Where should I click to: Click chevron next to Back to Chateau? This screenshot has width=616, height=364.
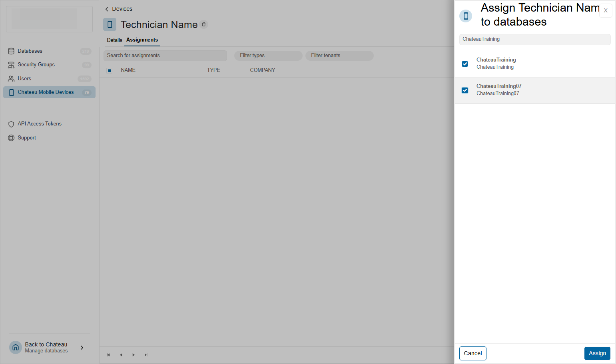pos(82,348)
